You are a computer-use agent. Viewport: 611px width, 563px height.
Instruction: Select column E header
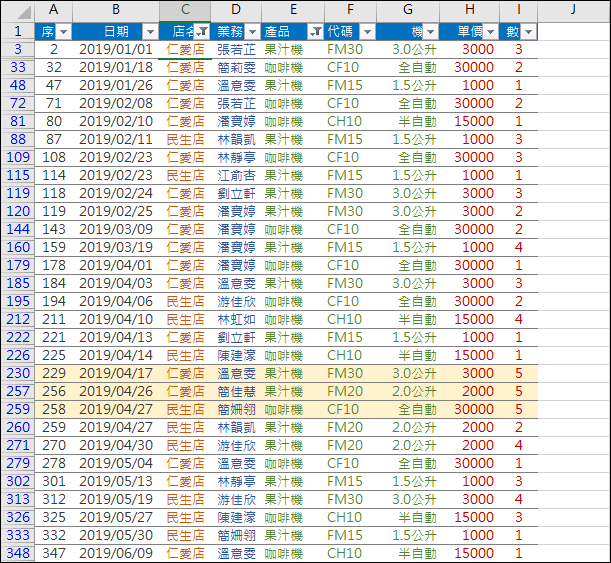[x=293, y=10]
